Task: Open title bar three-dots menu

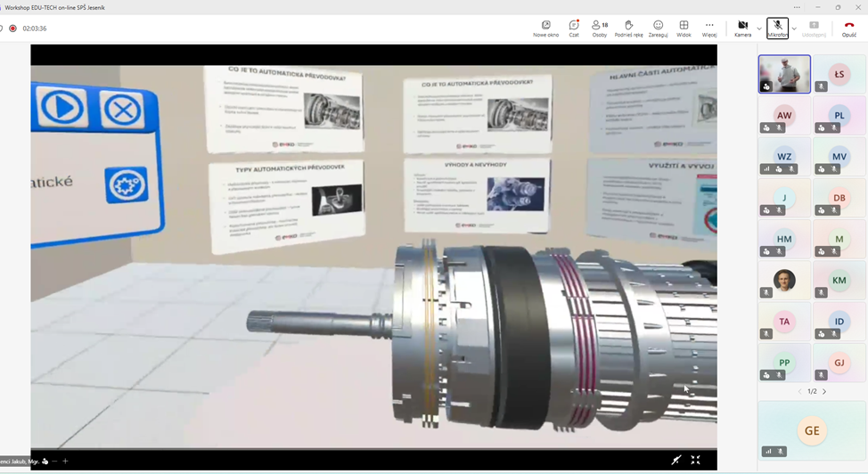Action: click(797, 7)
